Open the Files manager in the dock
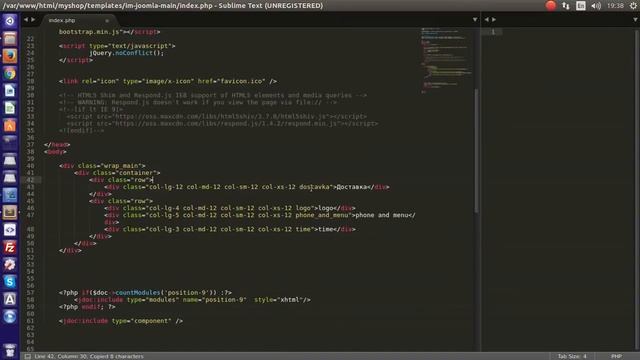This screenshot has width=640, height=360. (10, 38)
